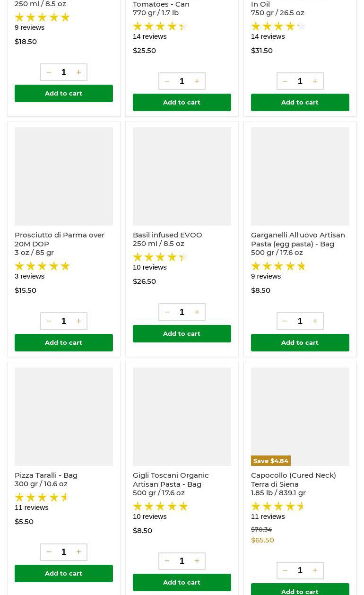Viewport: 364px width, 595px height.
Task: Add Prosciutto di Parma to cart
Action: click(x=64, y=342)
